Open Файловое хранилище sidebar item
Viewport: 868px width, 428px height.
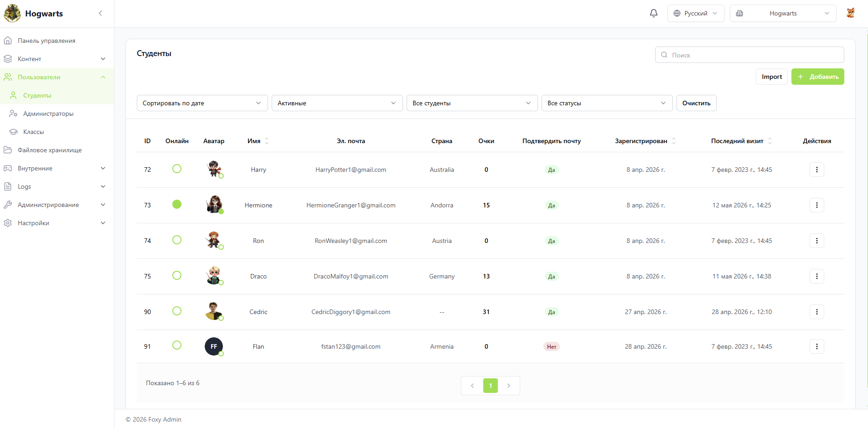(57, 150)
